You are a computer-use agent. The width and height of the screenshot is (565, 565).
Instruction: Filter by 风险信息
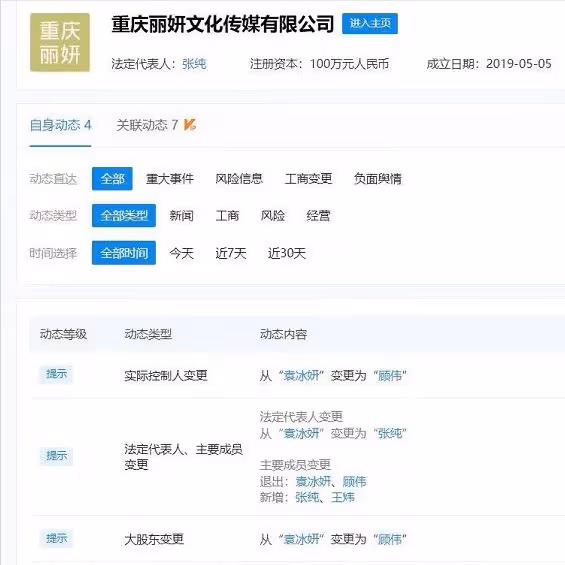point(239,178)
